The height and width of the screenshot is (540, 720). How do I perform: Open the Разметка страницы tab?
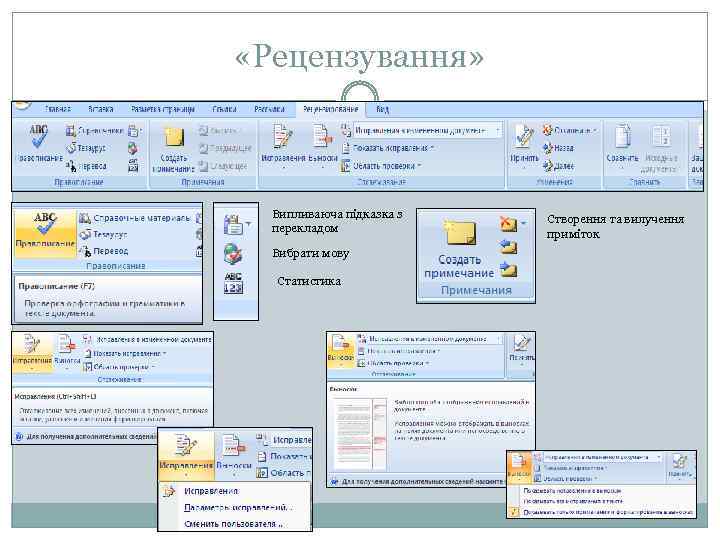[163, 109]
